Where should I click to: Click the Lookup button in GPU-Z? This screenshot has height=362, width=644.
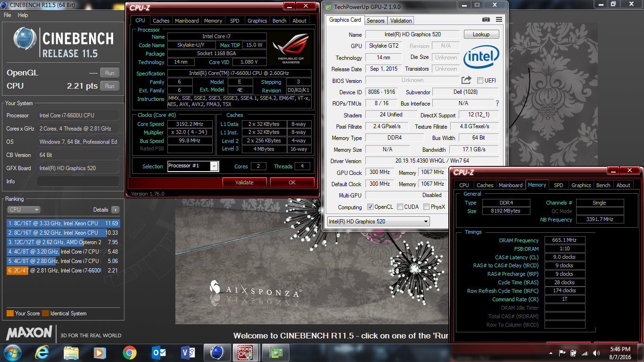point(481,34)
